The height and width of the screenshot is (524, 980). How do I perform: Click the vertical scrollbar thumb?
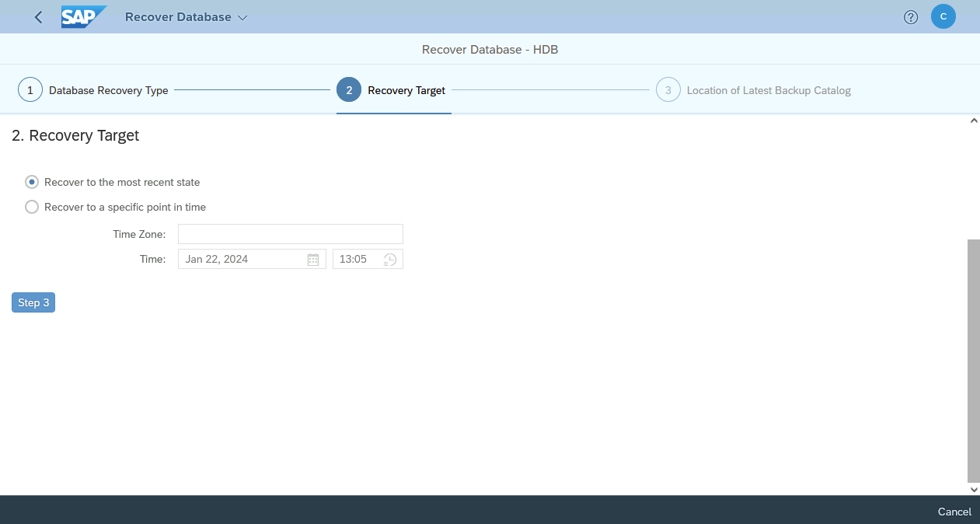click(x=973, y=360)
